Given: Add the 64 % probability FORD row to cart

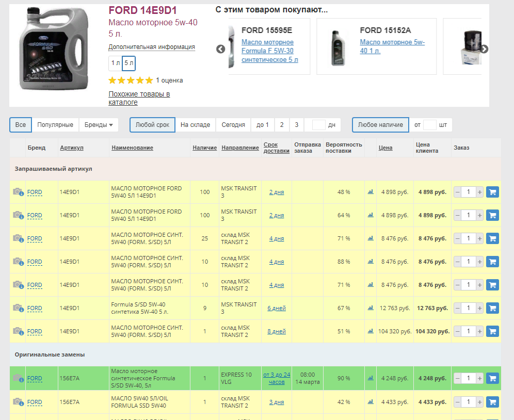Looking at the screenshot, I should point(492,215).
